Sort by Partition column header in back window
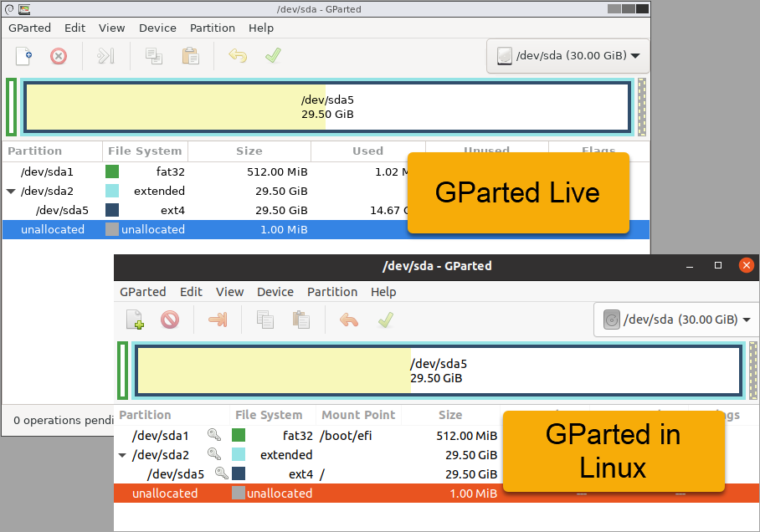 pos(53,151)
